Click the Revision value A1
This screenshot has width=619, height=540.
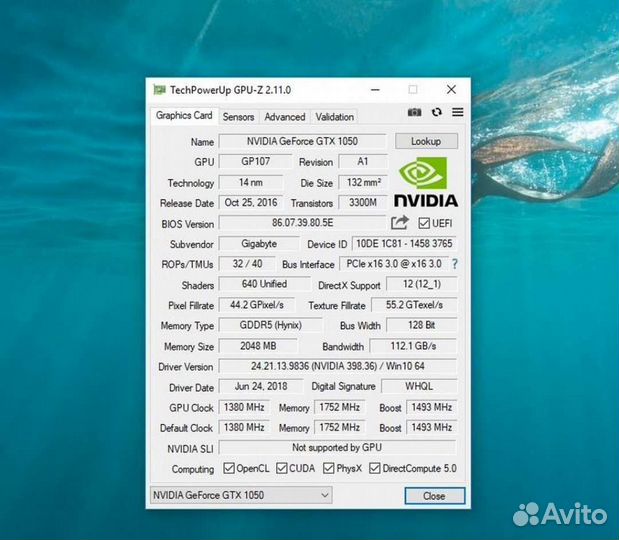point(363,161)
